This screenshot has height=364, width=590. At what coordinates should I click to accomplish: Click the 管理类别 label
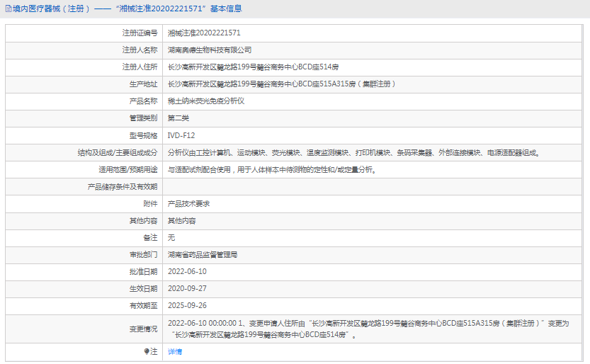pyautogui.click(x=143, y=118)
